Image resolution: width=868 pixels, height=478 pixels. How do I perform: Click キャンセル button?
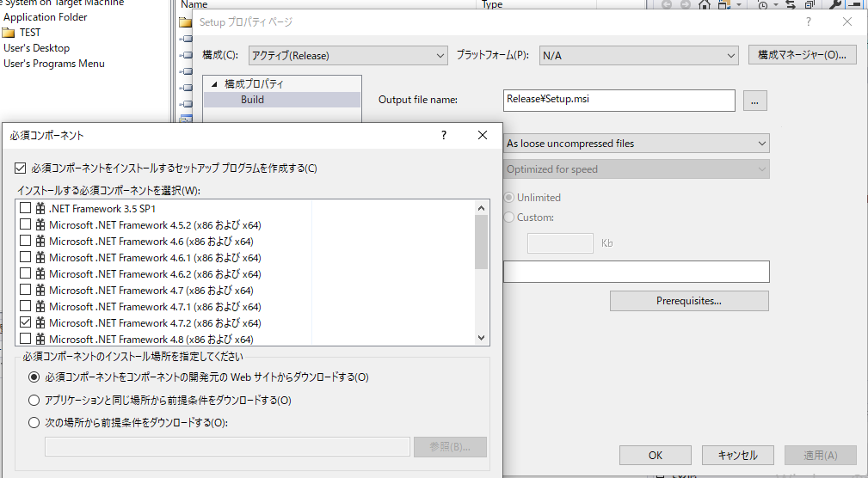coord(738,456)
